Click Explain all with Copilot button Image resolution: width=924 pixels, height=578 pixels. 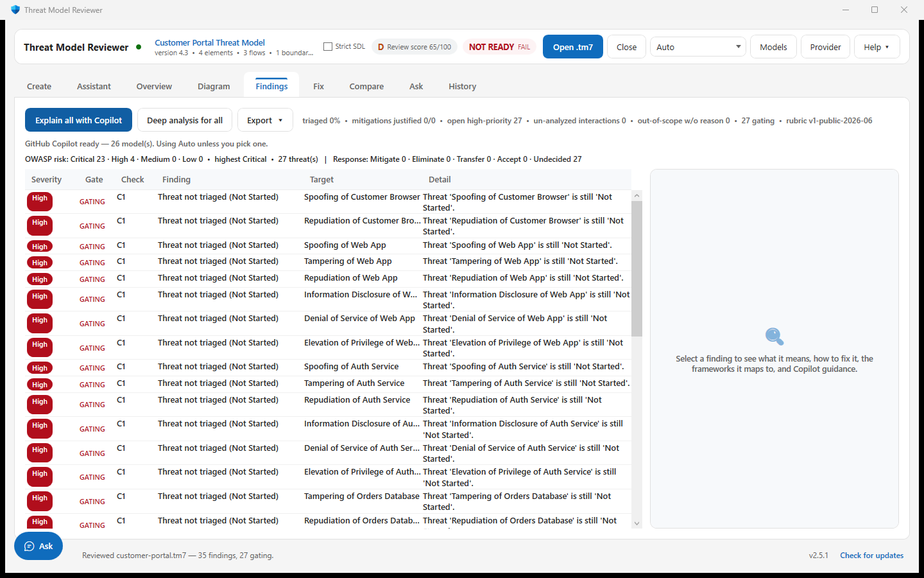[78, 120]
